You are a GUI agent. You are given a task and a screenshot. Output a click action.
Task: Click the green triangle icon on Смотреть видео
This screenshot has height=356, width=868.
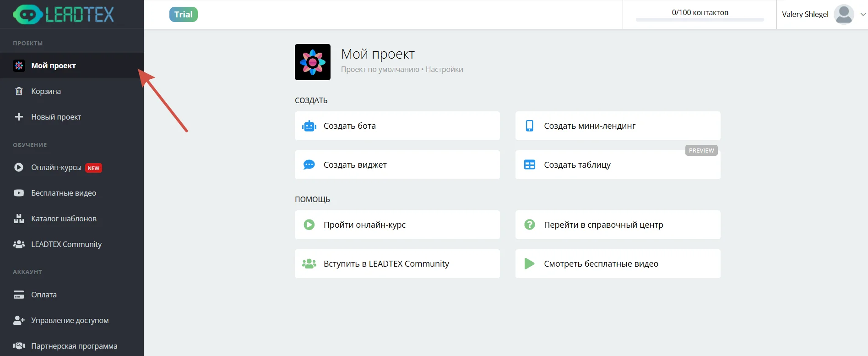point(529,263)
